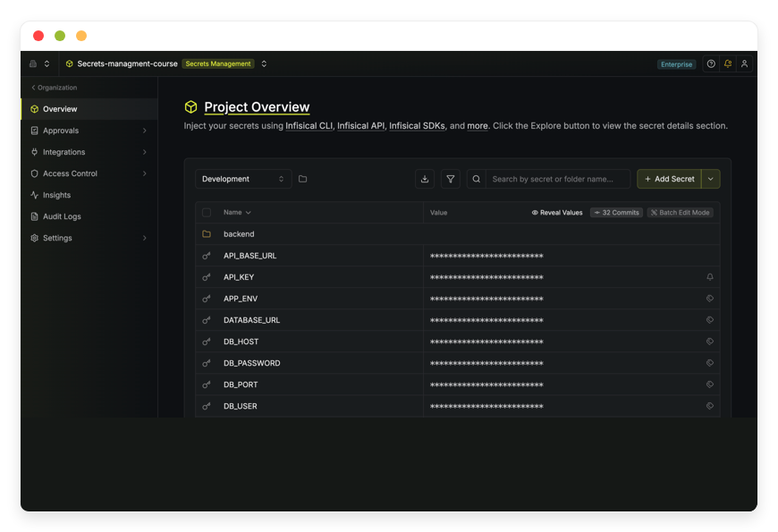Screen dimensions: 778x532
Task: Click the Insights pulse icon
Action: (34, 195)
